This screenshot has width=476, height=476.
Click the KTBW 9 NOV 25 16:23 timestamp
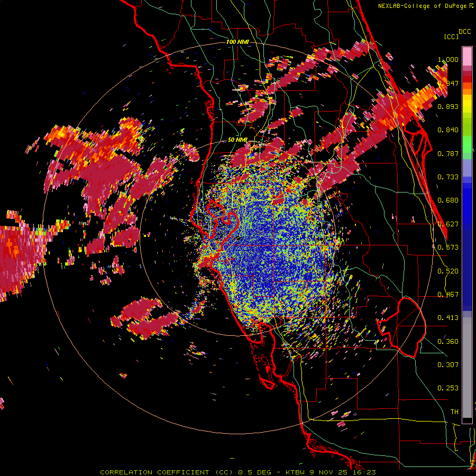(331, 472)
